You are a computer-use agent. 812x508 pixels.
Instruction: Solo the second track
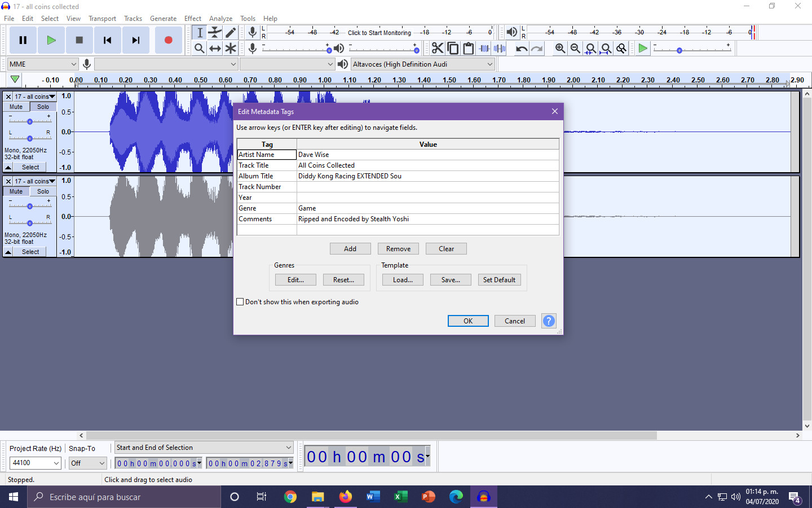pyautogui.click(x=43, y=191)
